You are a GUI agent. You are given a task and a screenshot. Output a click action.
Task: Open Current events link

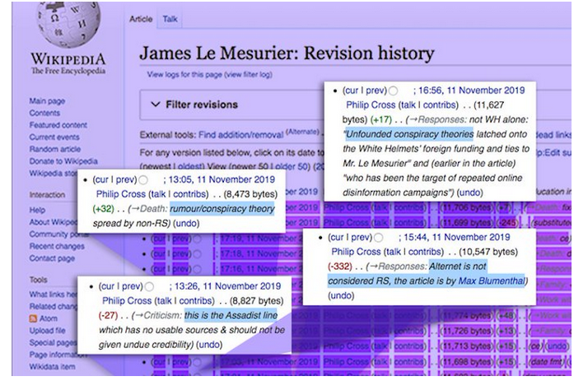coord(54,137)
